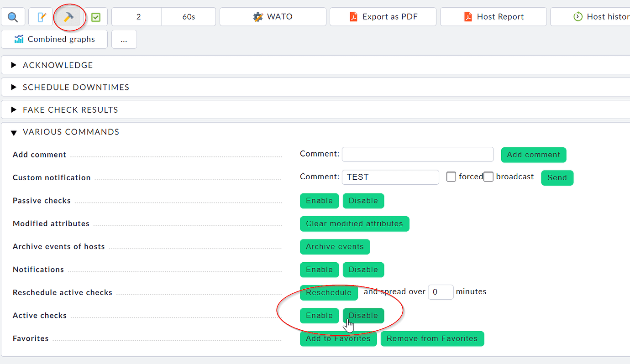This screenshot has height=364, width=630.
Task: Open the search filter with the magnifier icon
Action: pyautogui.click(x=12, y=16)
